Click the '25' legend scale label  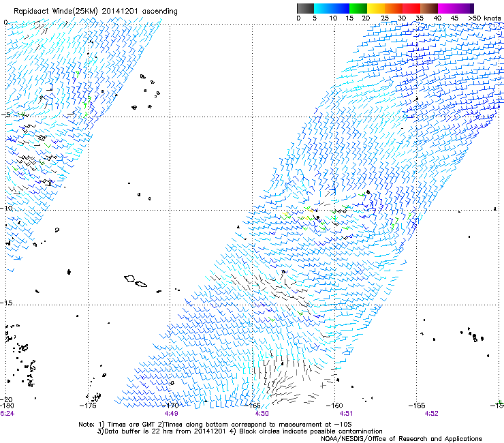[385, 18]
